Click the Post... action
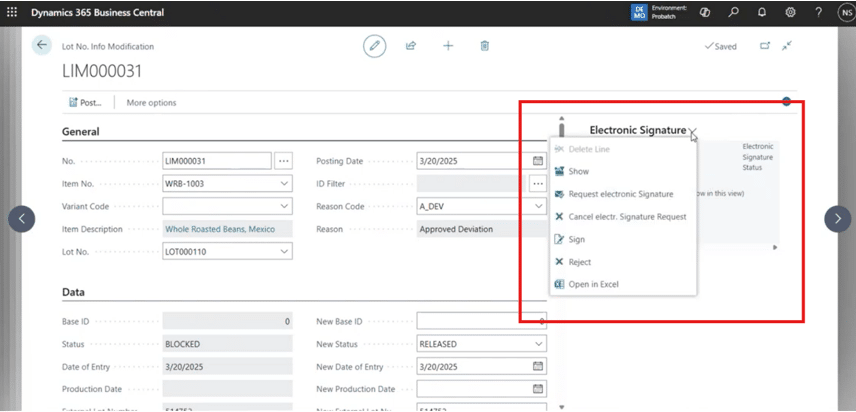This screenshot has height=412, width=856. (85, 102)
